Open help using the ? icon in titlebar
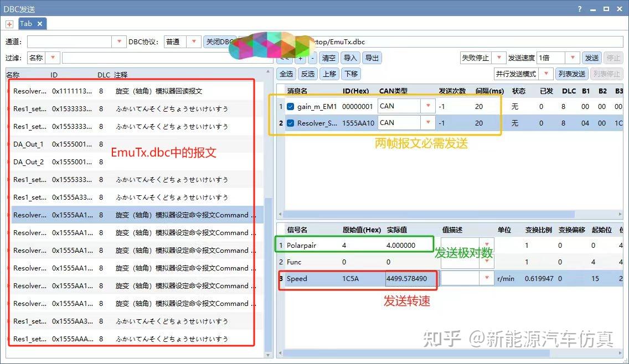 pyautogui.click(x=579, y=9)
